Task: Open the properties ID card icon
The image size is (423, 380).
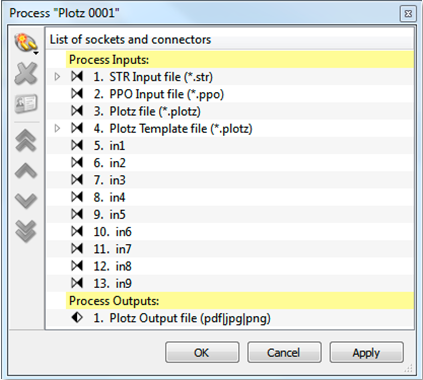Action: [x=26, y=104]
